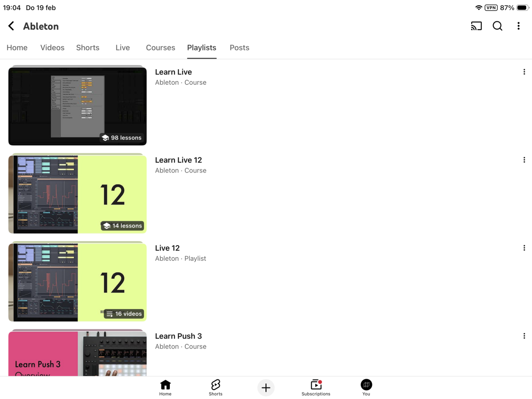Open the You profile tab

coord(366,388)
